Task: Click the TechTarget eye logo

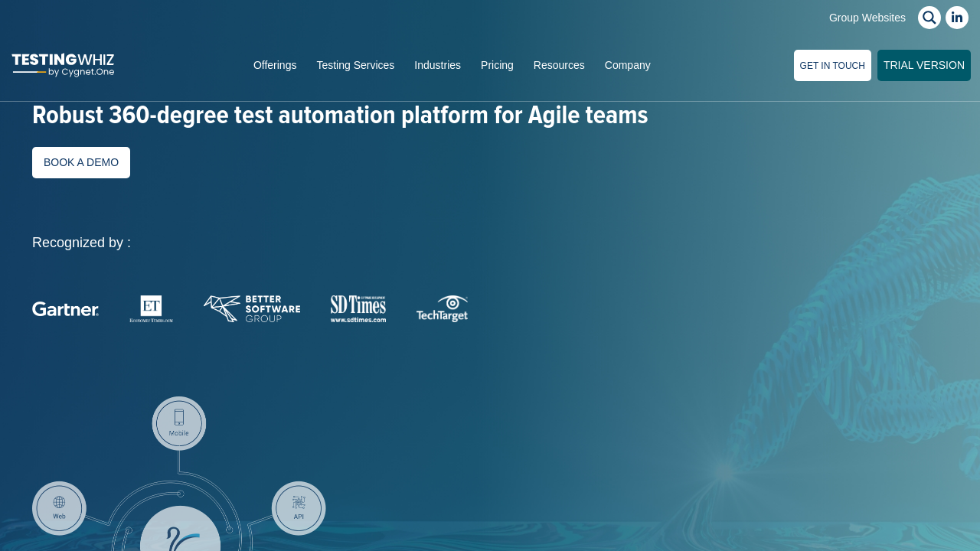Action: (443, 308)
